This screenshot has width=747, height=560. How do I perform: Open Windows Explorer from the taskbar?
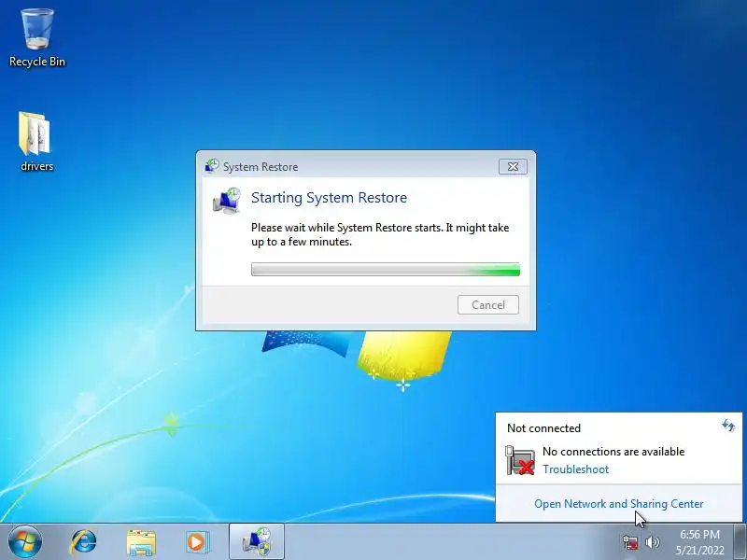[x=141, y=542]
